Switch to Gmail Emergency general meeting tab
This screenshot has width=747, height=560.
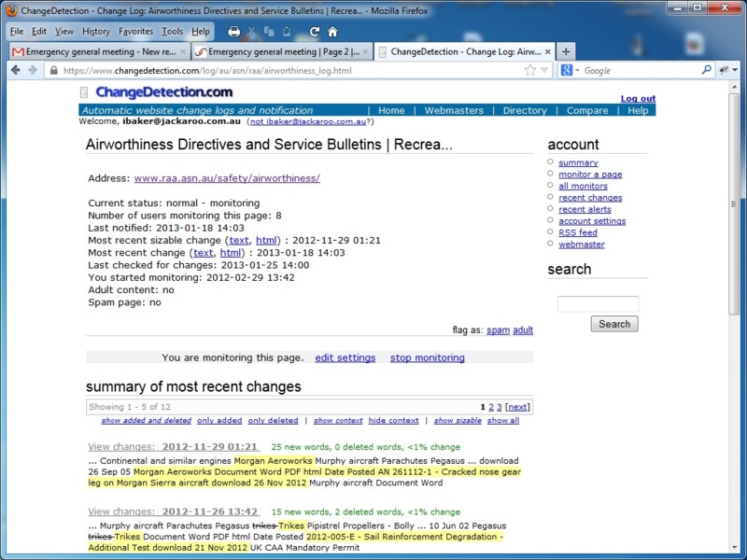(x=99, y=52)
